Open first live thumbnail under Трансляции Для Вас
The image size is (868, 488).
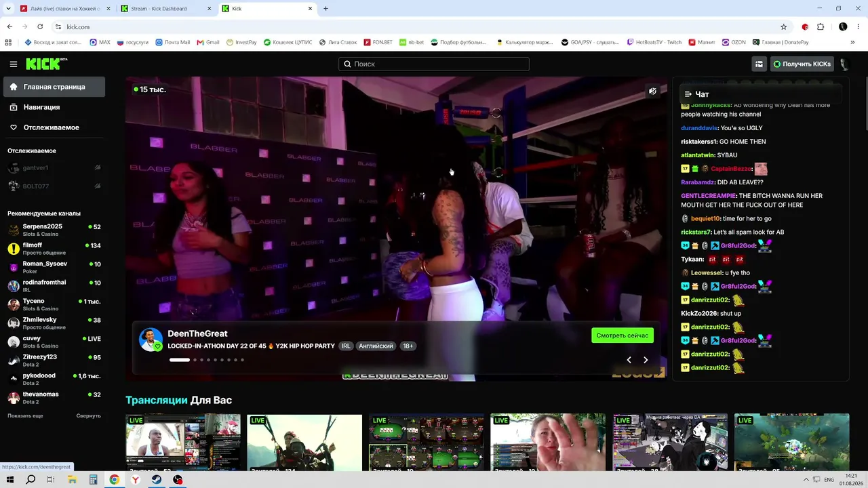(183, 442)
